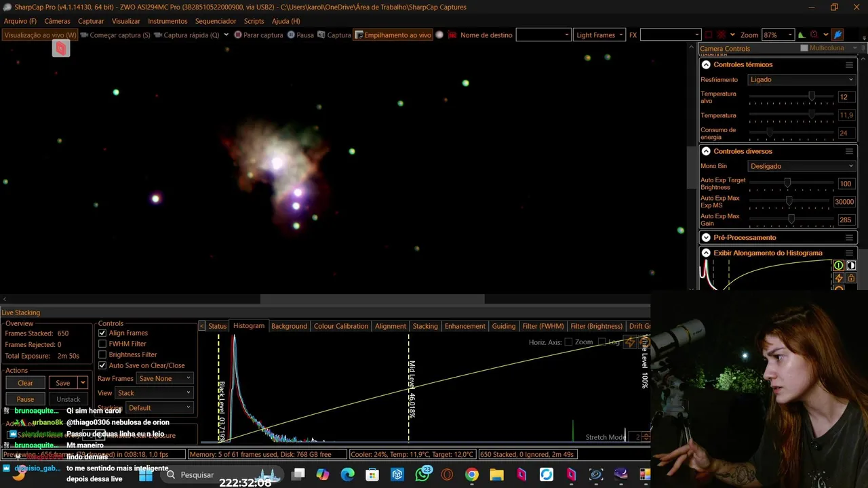Image resolution: width=868 pixels, height=488 pixels.
Task: Collapse the Controles diversos section
Action: point(706,151)
